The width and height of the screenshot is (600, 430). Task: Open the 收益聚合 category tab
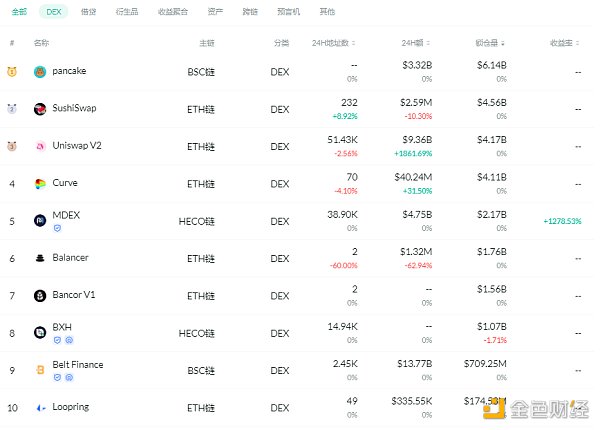click(x=173, y=12)
